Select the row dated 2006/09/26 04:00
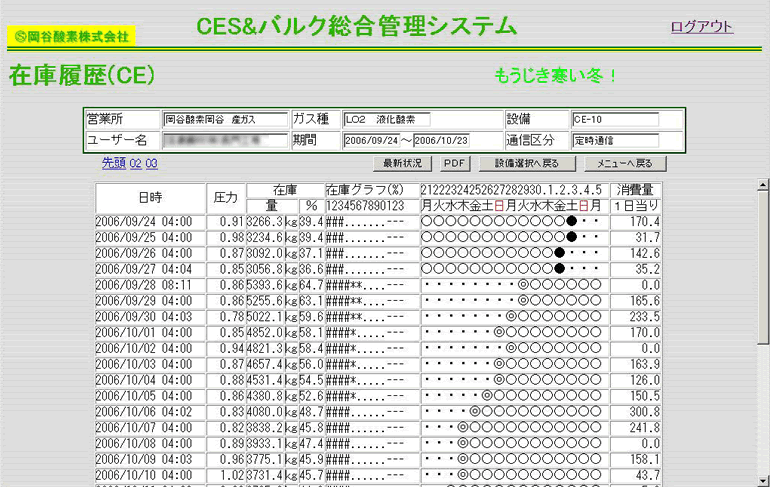The height and width of the screenshot is (489, 770). pyautogui.click(x=378, y=253)
